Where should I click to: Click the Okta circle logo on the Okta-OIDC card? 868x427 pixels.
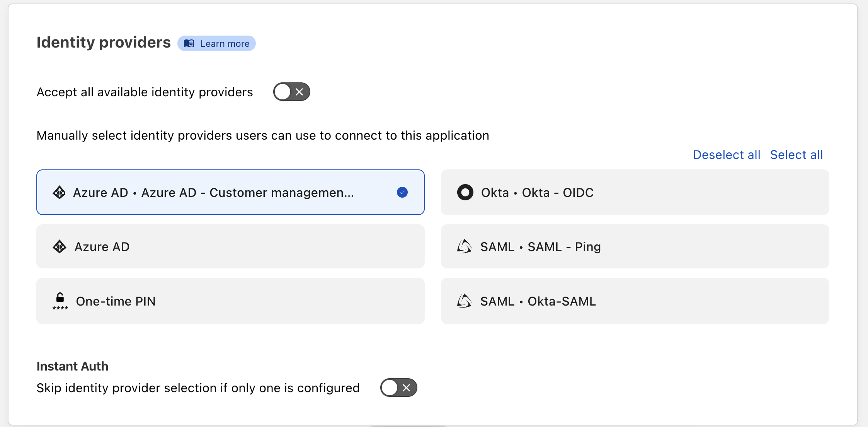(x=465, y=192)
